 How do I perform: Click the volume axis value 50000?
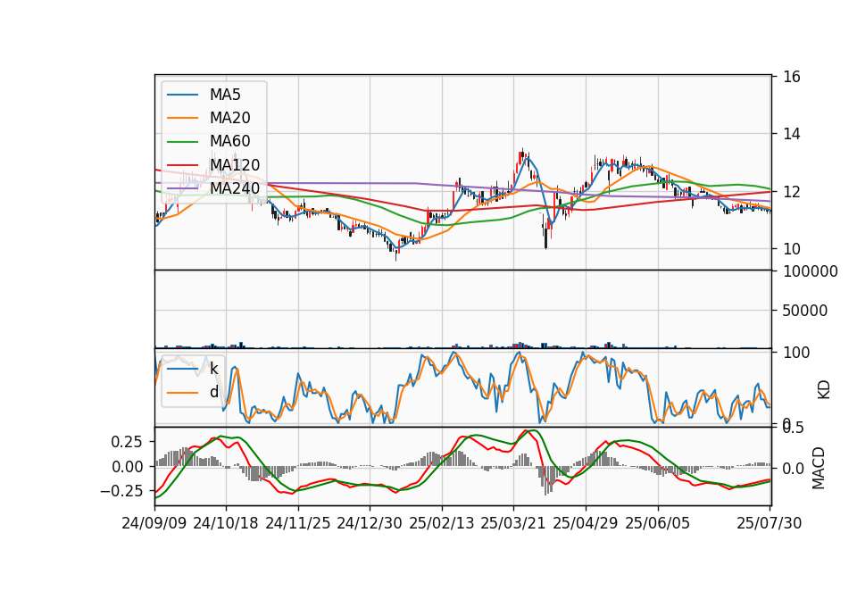coord(805,311)
